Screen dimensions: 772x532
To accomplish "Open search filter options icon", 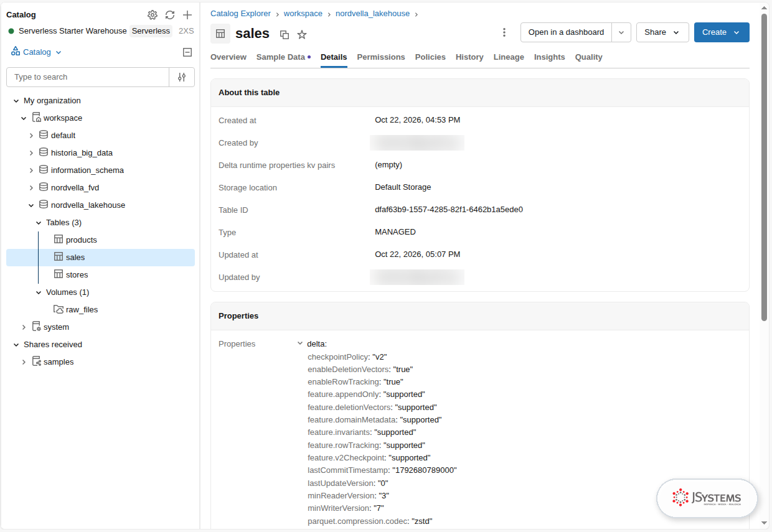I will coord(182,77).
